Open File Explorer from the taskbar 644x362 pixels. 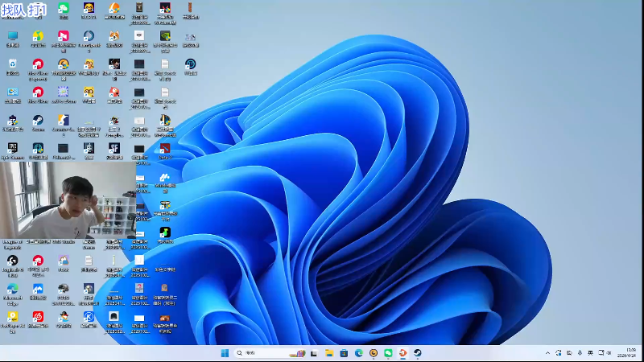coord(329,353)
